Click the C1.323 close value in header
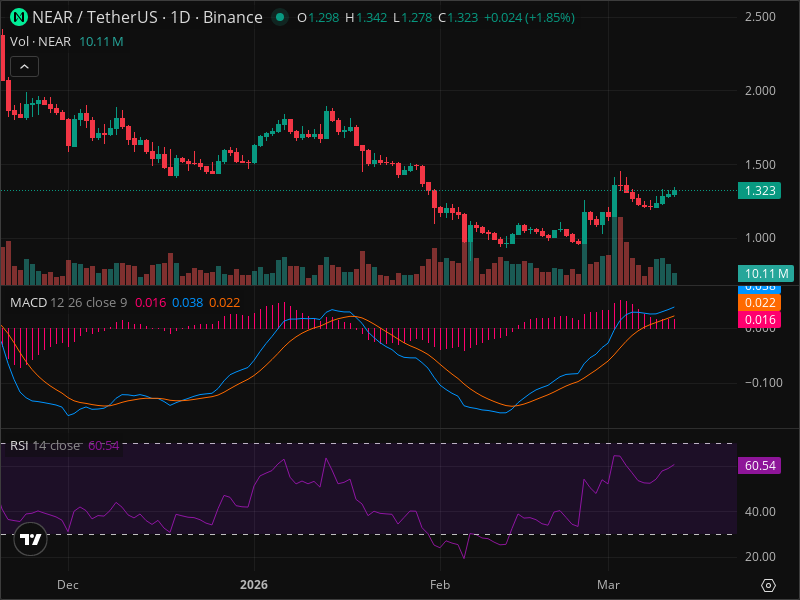The image size is (800, 600). [x=458, y=18]
